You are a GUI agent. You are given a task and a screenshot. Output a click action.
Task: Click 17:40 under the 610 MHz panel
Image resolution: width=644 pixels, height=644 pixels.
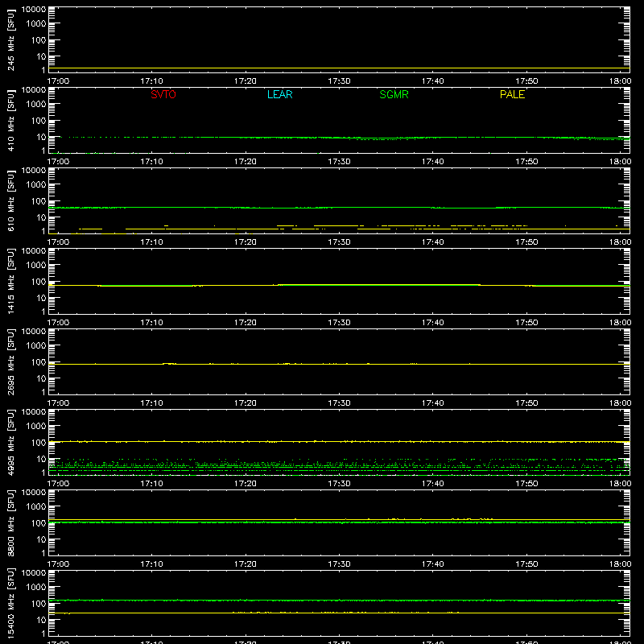[x=432, y=242]
